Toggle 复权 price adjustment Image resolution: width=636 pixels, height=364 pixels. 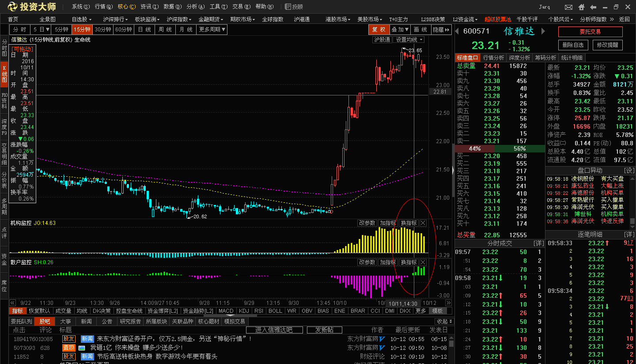379,30
